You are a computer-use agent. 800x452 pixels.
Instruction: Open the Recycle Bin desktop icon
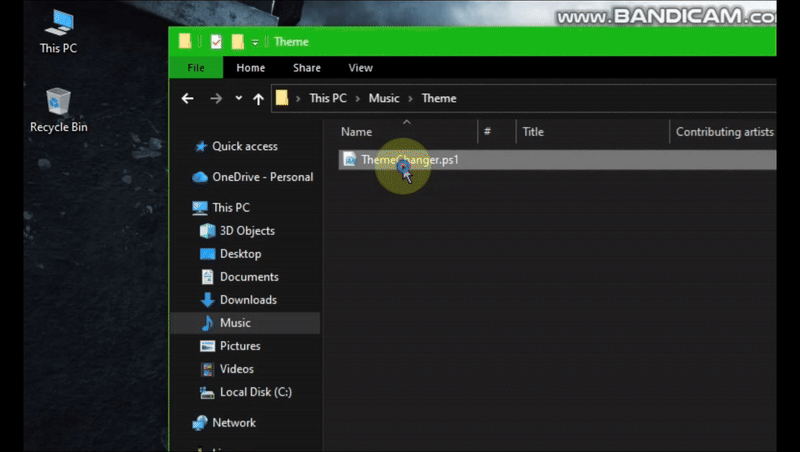click(x=59, y=110)
